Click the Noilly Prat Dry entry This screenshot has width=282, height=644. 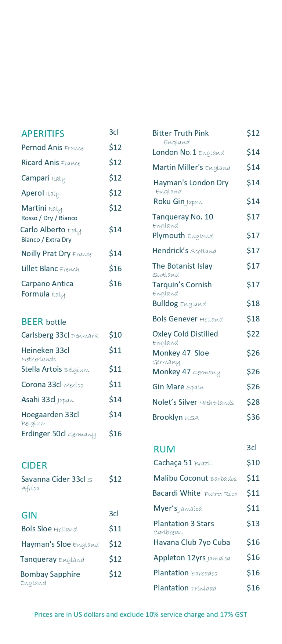46,254
